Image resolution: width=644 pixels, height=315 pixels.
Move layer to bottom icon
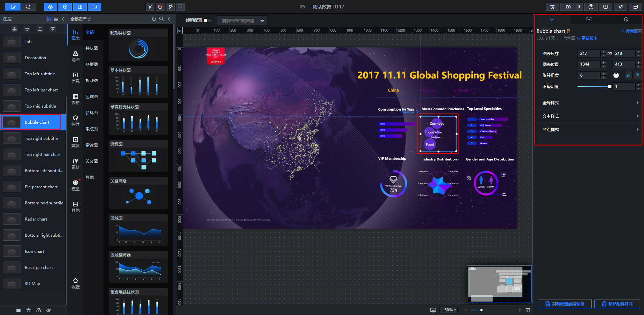point(27,29)
